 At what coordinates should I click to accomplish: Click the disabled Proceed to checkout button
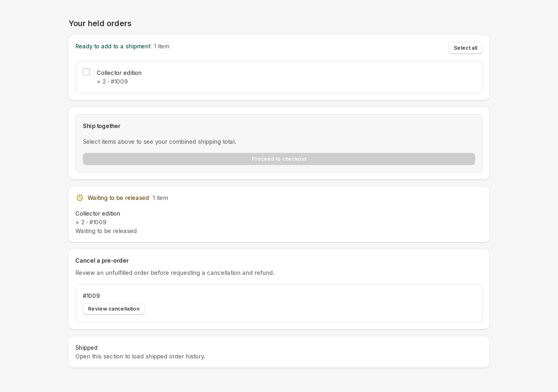point(279,159)
